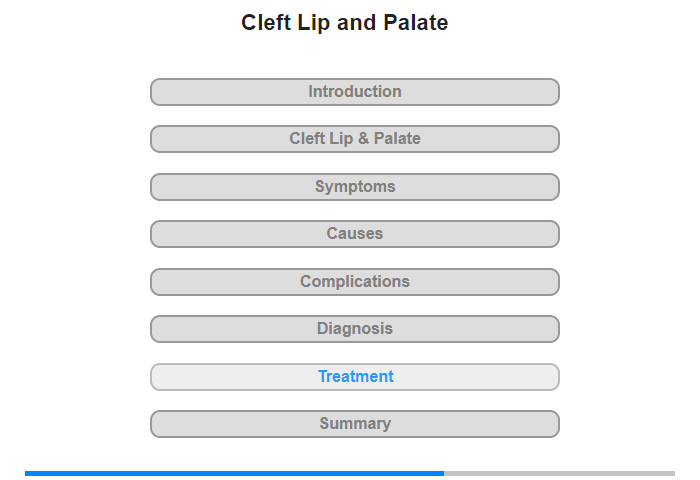Open the Causes section

pos(354,234)
